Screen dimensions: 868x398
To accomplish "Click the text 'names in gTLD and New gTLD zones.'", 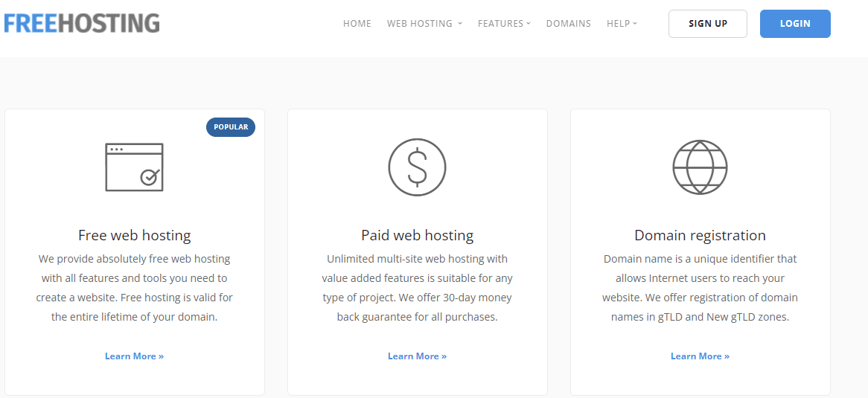I will [x=701, y=317].
